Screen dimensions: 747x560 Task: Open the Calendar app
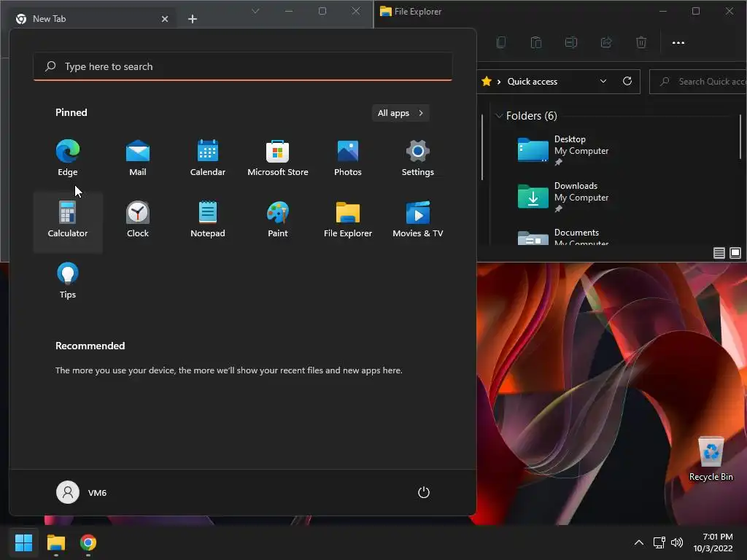tap(208, 158)
